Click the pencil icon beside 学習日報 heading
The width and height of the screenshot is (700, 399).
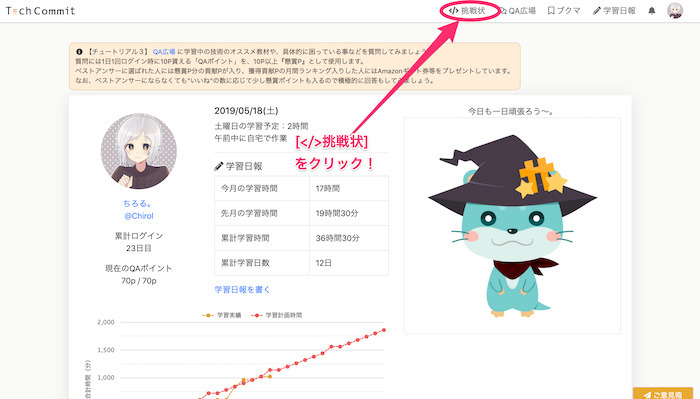pos(218,166)
